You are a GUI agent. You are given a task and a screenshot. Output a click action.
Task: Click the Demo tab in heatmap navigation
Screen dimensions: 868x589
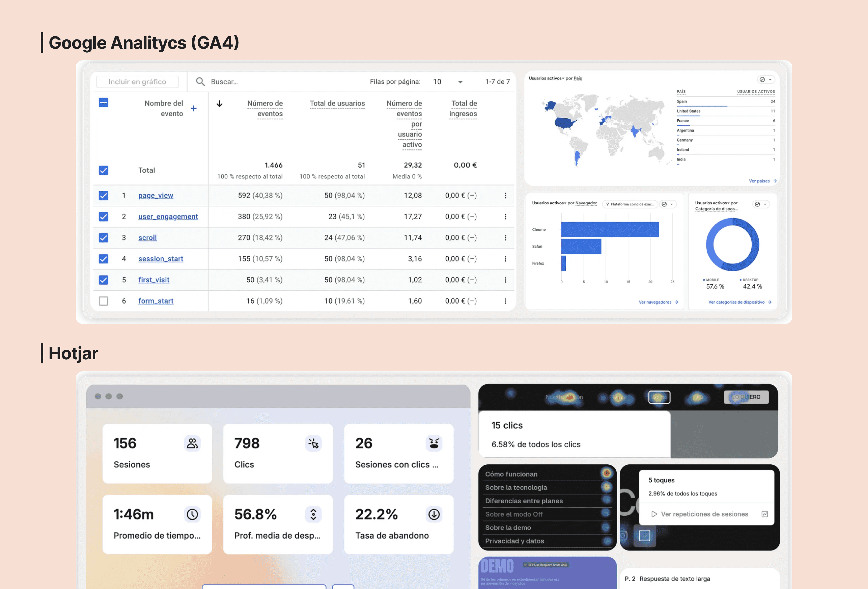[x=659, y=397]
